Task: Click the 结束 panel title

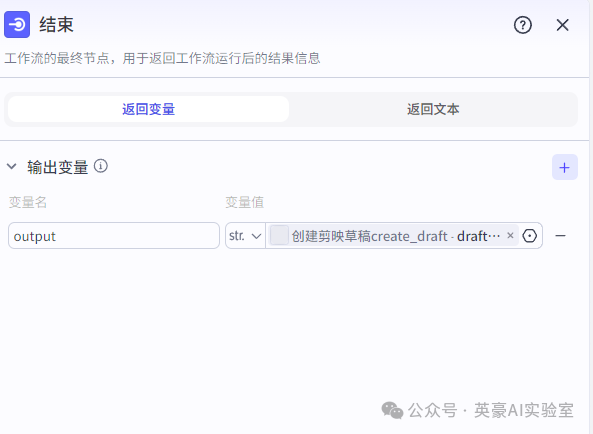Action: point(56,25)
